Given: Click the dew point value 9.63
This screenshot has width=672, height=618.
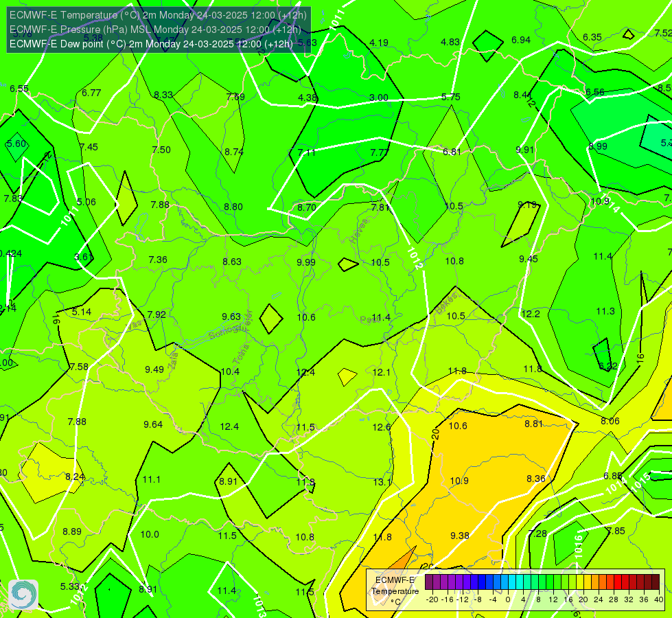Looking at the screenshot, I should pos(231,317).
